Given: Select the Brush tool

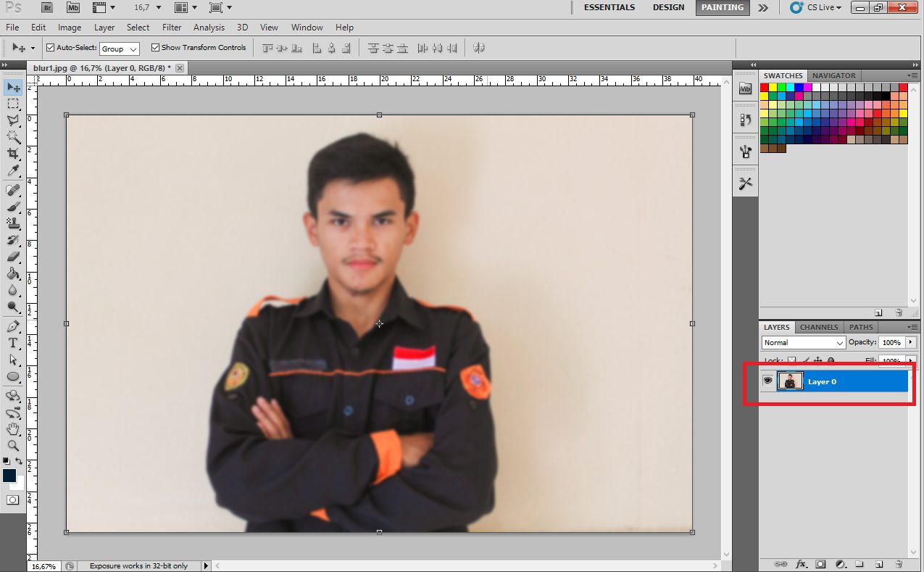Looking at the screenshot, I should [x=13, y=207].
